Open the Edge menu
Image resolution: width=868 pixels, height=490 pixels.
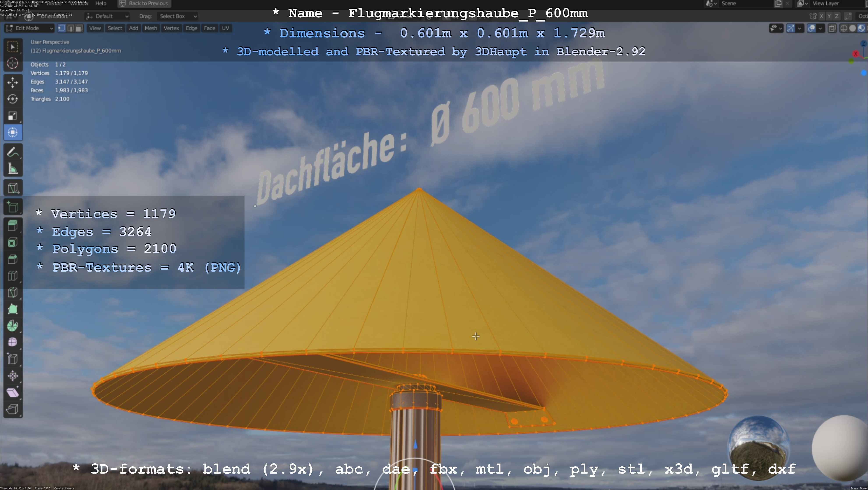pos(191,28)
